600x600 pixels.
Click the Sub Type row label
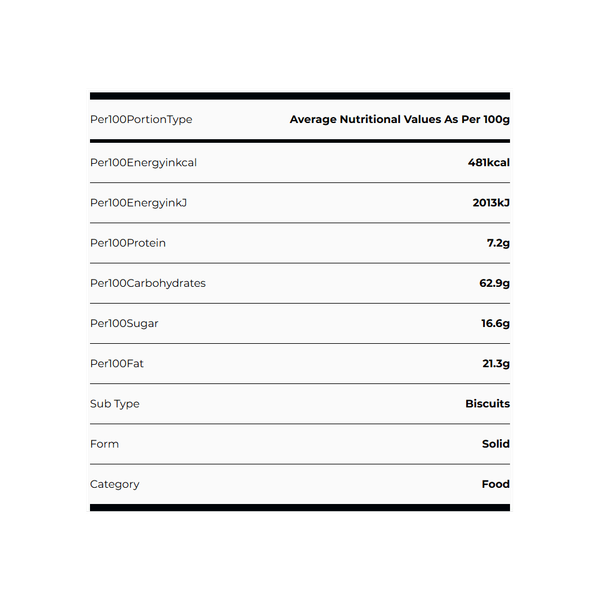point(115,404)
